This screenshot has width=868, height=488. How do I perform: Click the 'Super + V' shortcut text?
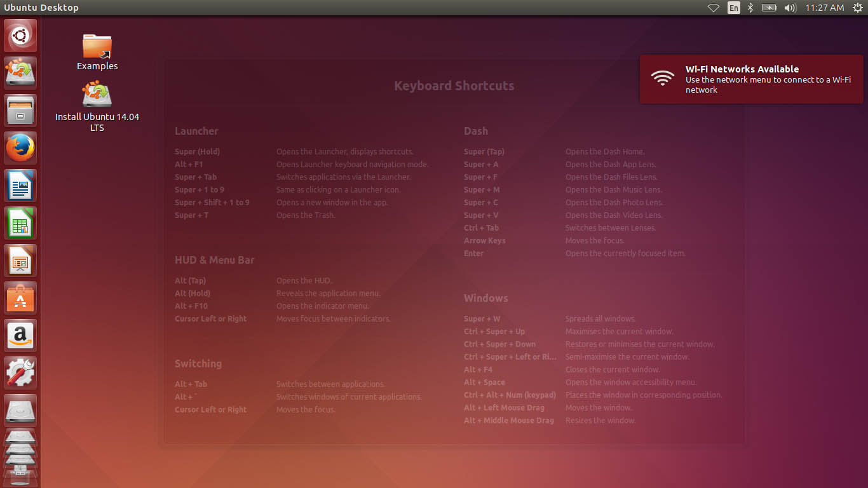[x=481, y=215]
